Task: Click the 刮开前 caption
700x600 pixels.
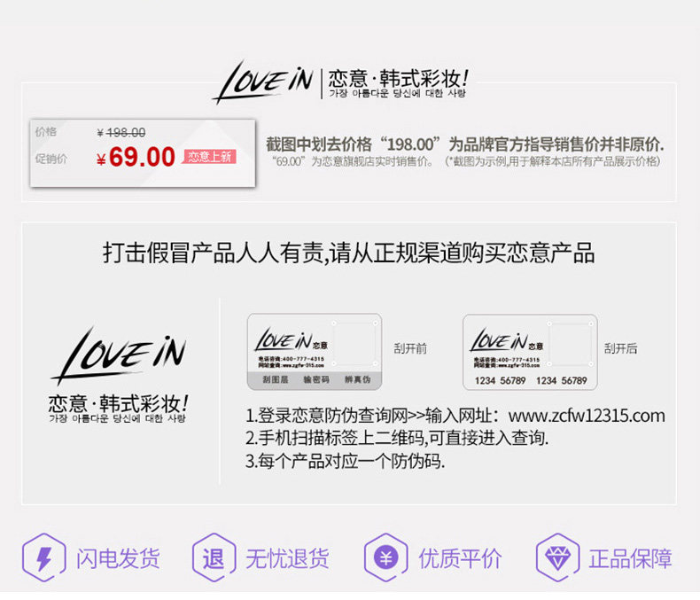Action: coord(410,348)
